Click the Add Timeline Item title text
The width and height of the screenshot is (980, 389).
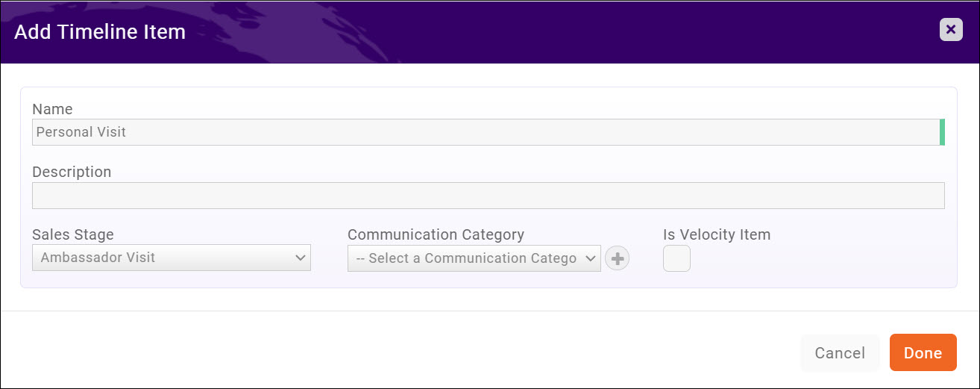(100, 32)
